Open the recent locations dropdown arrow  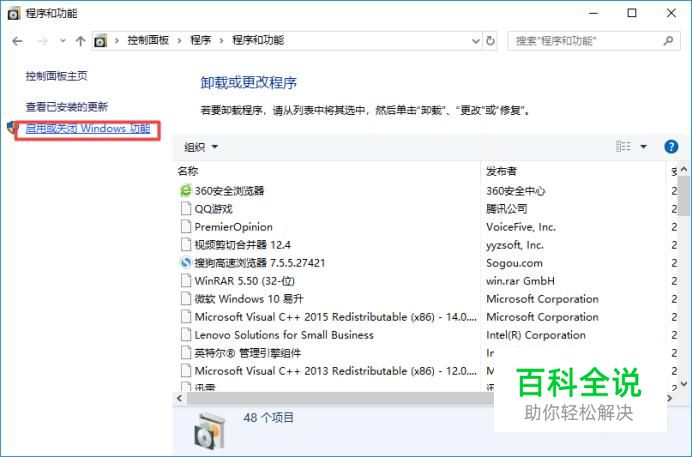[x=63, y=41]
